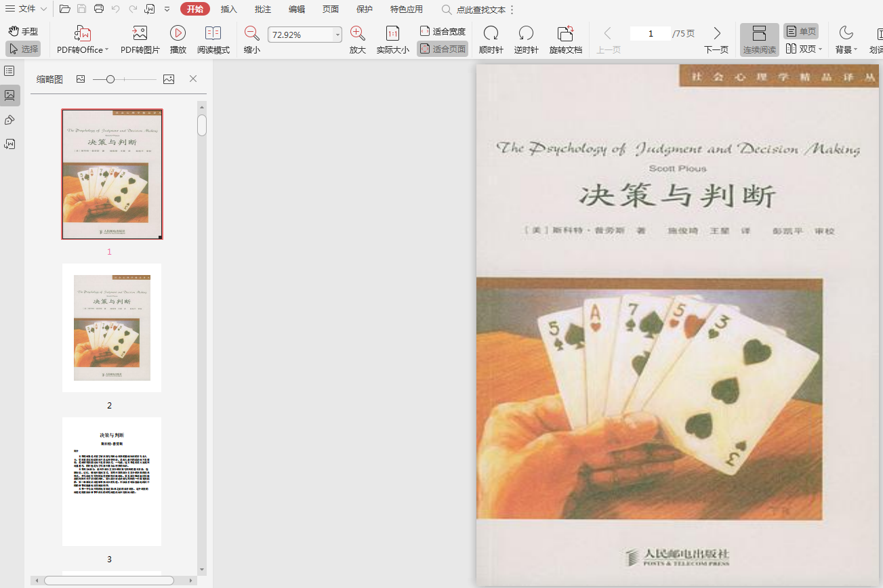Click the save icon in title bar
This screenshot has height=588, width=883.
pos(81,9)
